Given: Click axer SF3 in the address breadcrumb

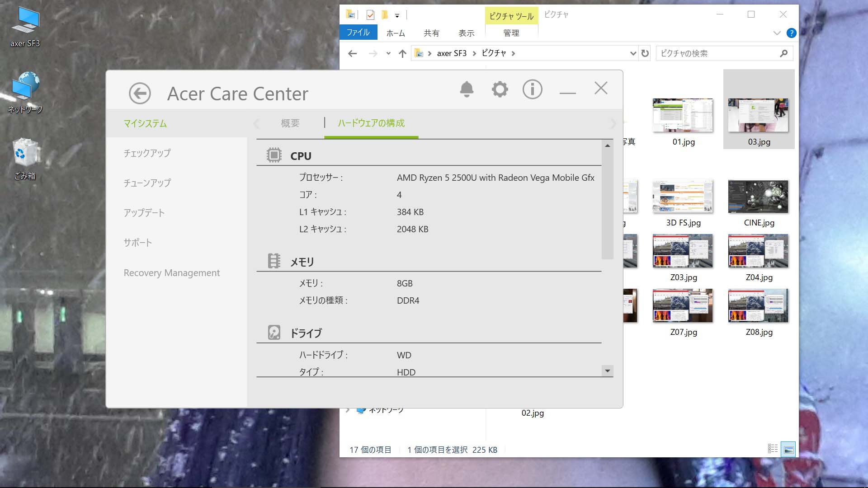Looking at the screenshot, I should [452, 53].
